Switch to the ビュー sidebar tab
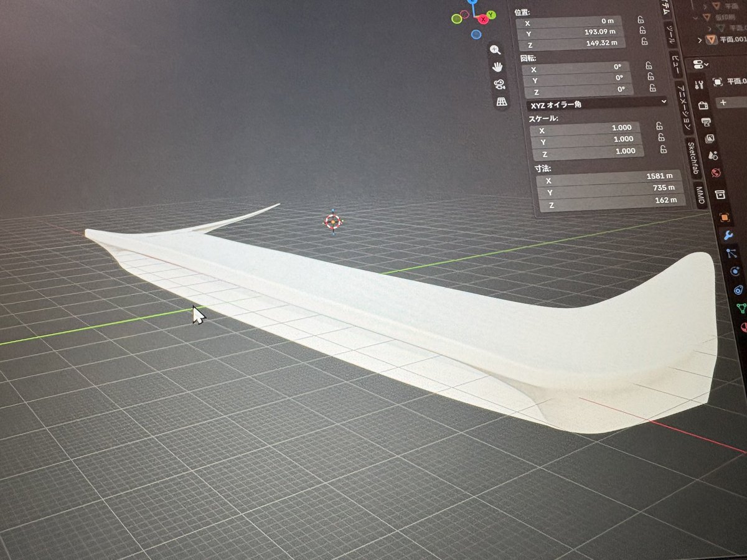 676,63
